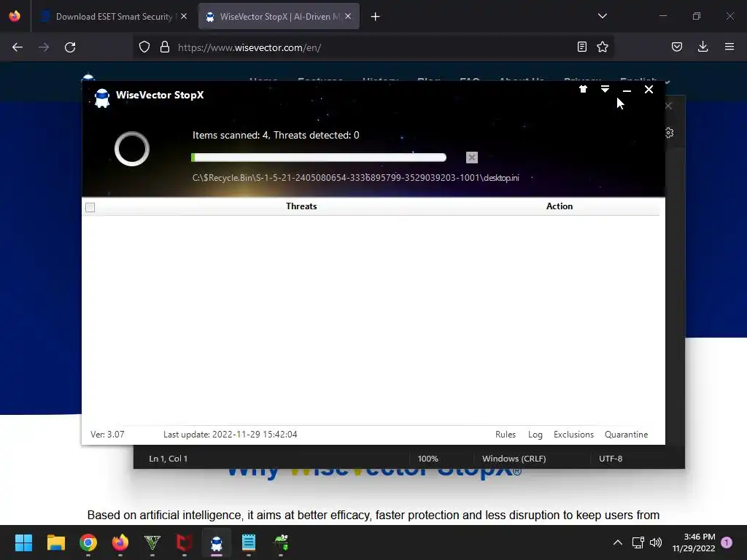
Task: Open settings gear in the Notepad window
Action: pyautogui.click(x=670, y=133)
